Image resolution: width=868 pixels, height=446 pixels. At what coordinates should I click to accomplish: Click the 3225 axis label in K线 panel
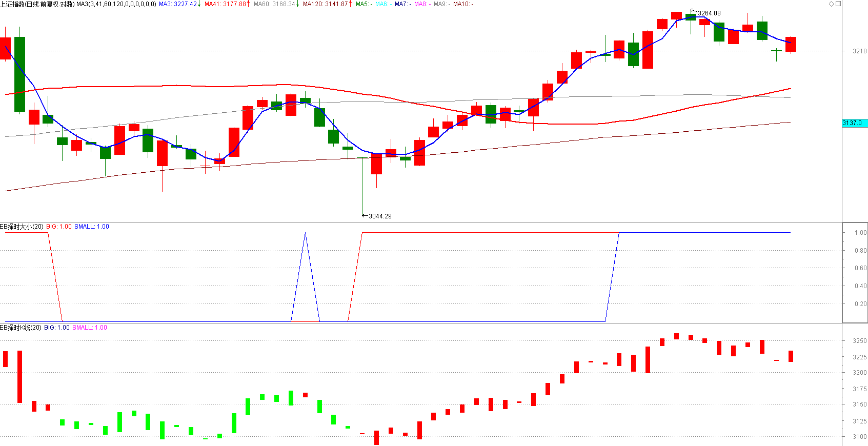[860, 357]
